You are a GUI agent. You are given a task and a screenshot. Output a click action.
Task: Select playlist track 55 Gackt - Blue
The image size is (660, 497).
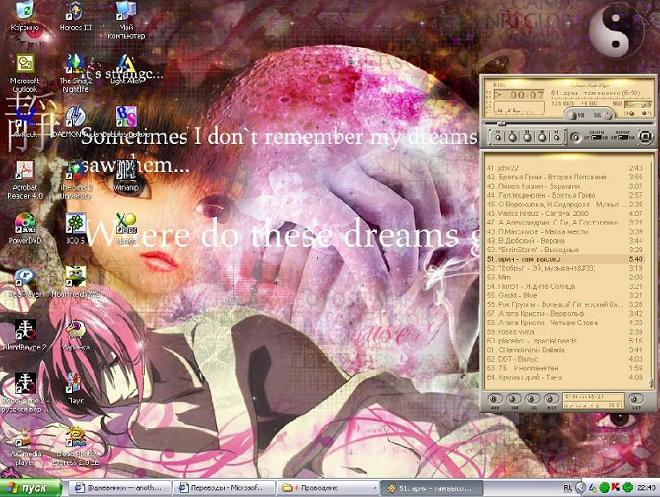click(x=564, y=295)
